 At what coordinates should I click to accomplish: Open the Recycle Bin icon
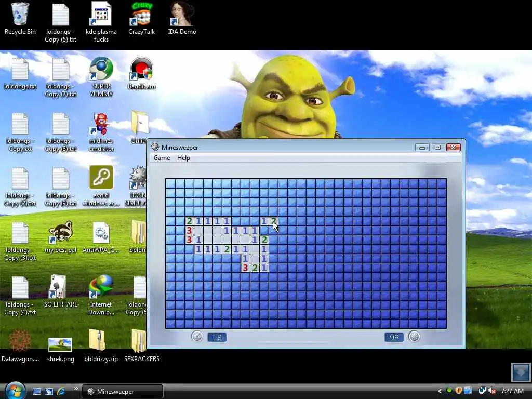20,19
